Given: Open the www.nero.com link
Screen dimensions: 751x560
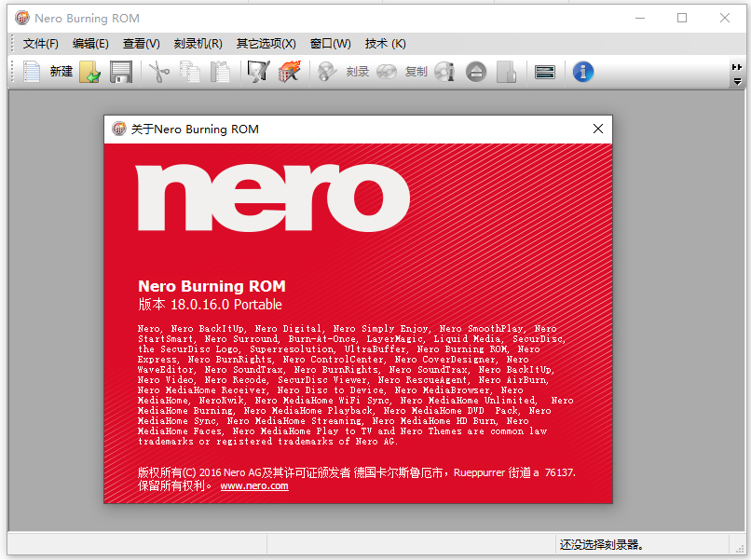Looking at the screenshot, I should (x=254, y=485).
